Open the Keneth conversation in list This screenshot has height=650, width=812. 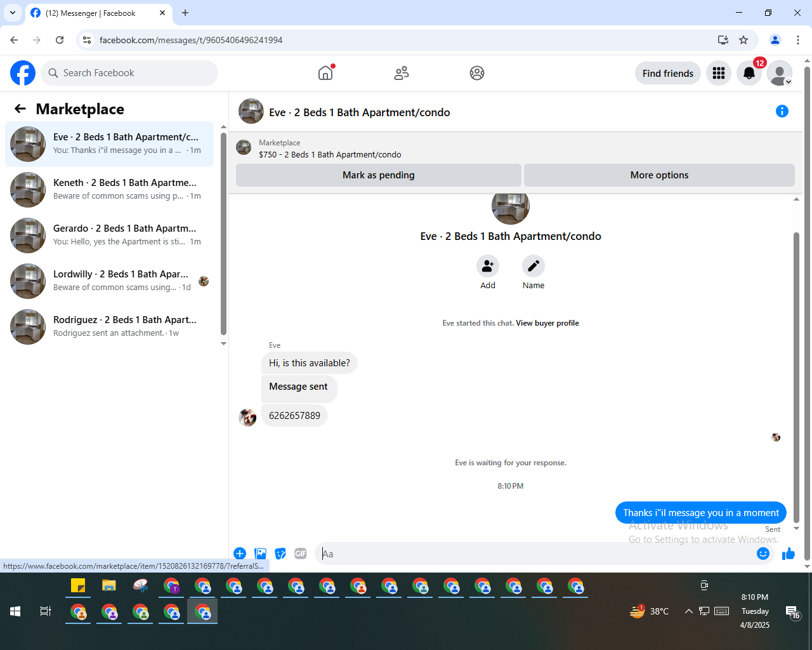point(109,190)
